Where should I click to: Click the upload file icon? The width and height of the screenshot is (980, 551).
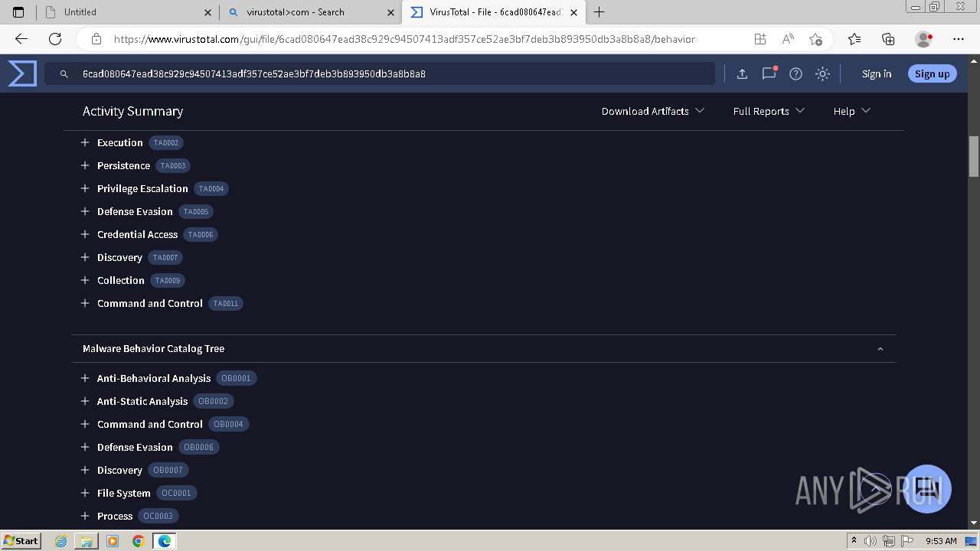[x=742, y=73]
